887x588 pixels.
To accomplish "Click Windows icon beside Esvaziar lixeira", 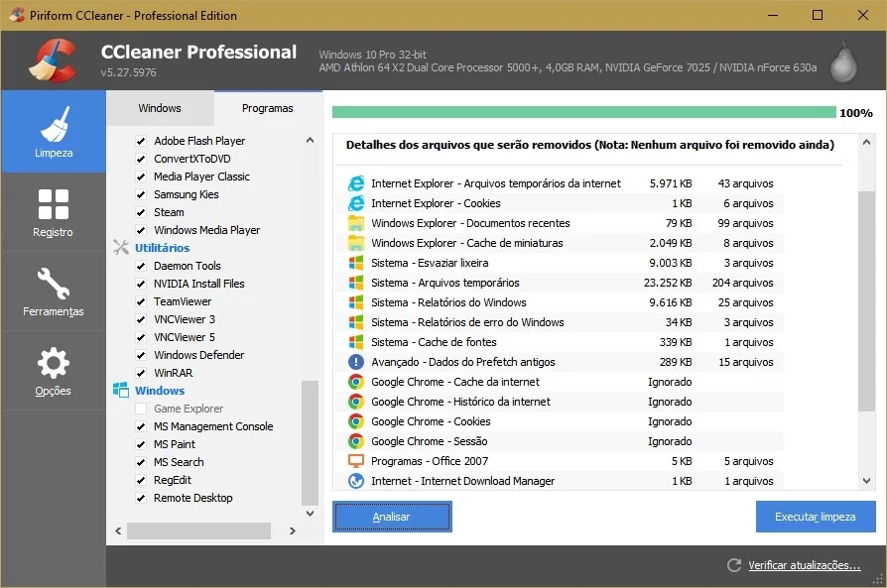I will (356, 263).
